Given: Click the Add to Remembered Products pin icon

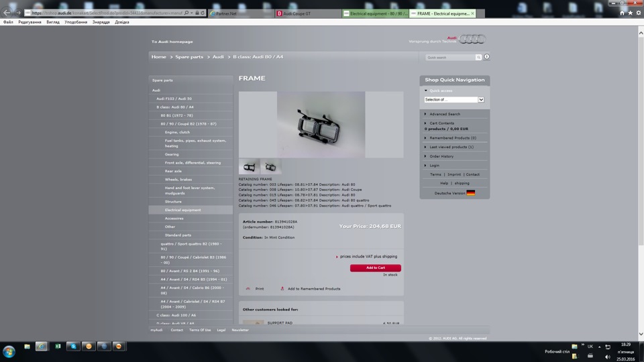Looking at the screenshot, I should 282,288.
